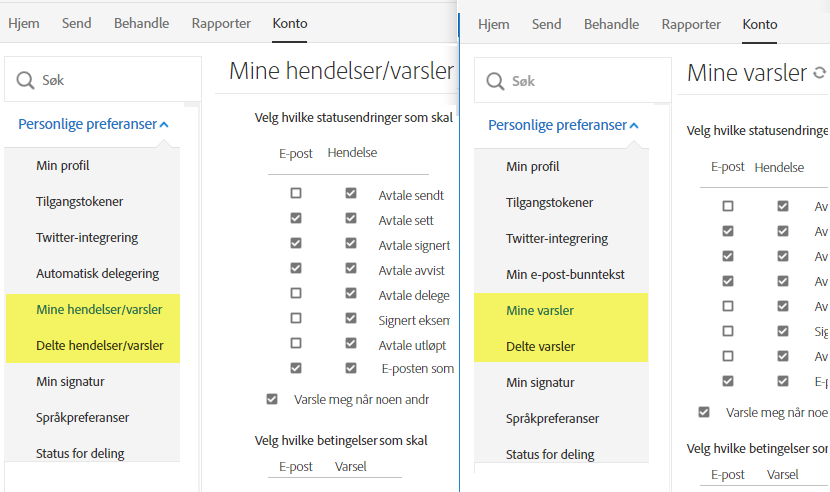Open the Mine varsler sidebar menu item
Viewport: 830px width, 492px height.
tap(540, 310)
